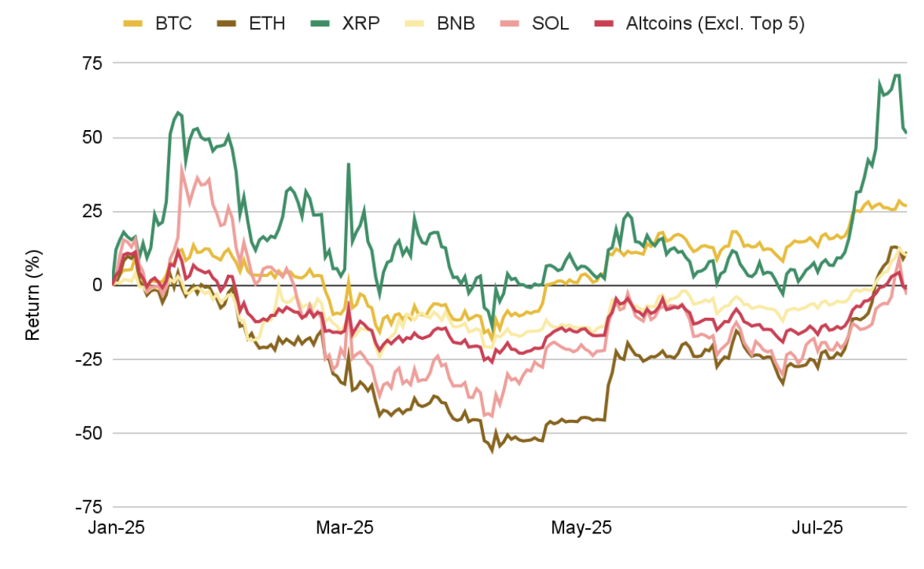Screen dimensions: 924x569
Task: Click the Return (%) axis title
Action: pyautogui.click(x=33, y=285)
